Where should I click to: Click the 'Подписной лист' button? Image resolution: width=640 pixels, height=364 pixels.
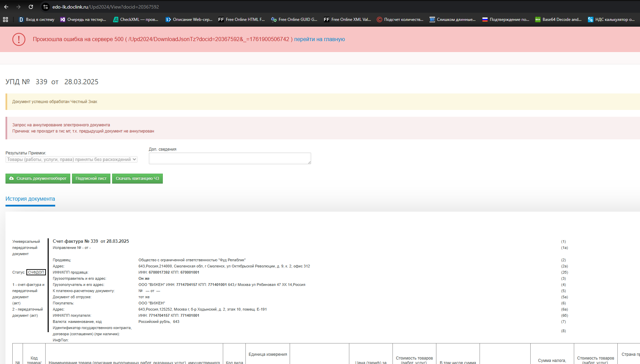tap(91, 178)
